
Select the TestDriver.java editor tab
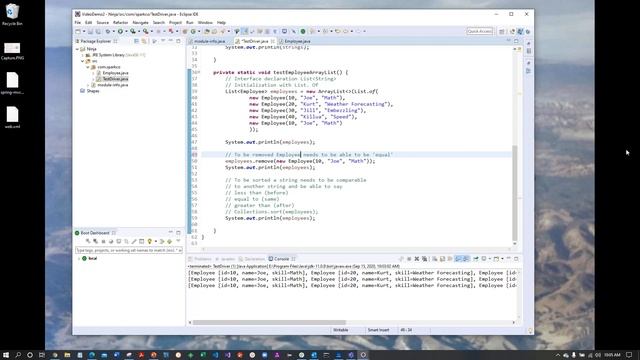(255, 41)
